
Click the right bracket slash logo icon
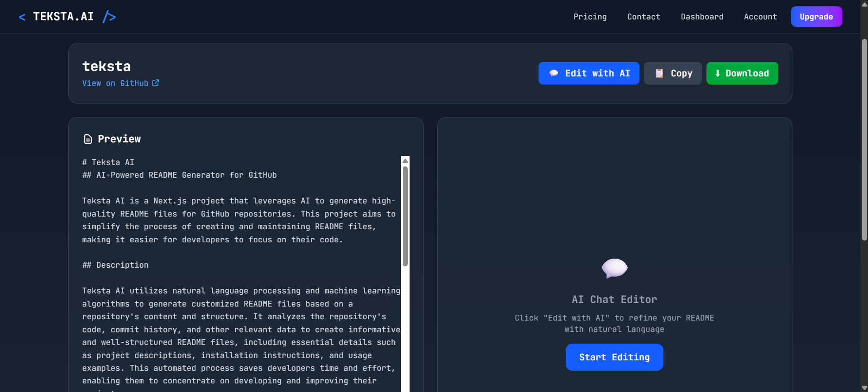(x=109, y=17)
